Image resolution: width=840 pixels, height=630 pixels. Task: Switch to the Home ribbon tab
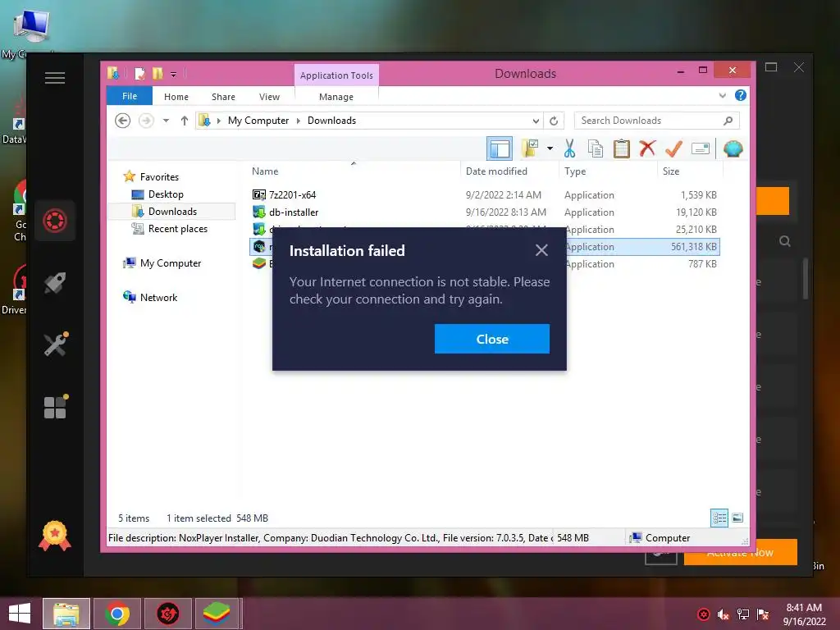[x=176, y=97]
